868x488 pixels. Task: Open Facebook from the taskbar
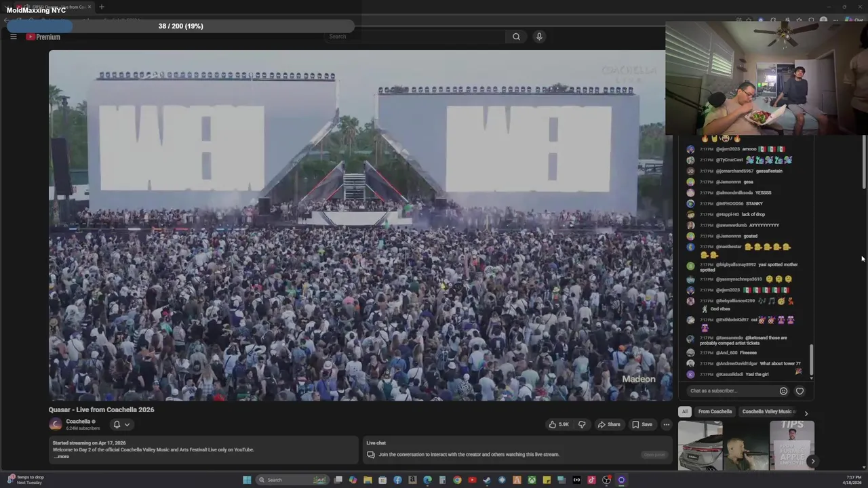pos(397,480)
